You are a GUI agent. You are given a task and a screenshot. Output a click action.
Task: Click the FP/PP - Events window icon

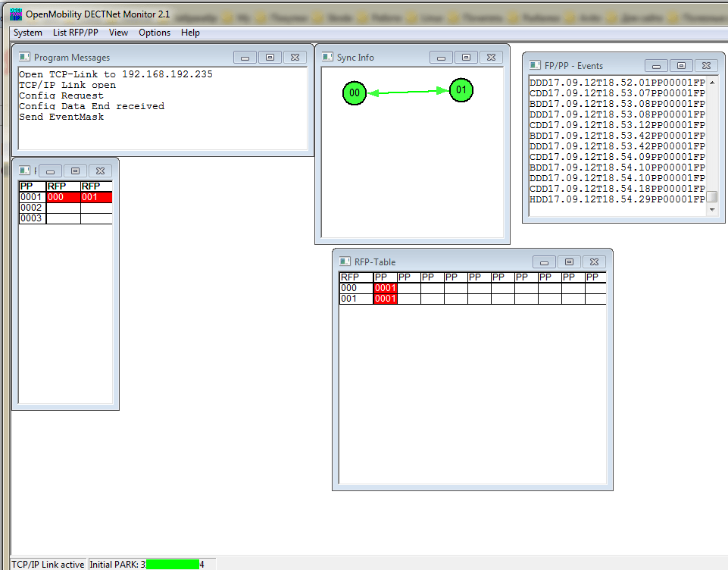tap(535, 65)
